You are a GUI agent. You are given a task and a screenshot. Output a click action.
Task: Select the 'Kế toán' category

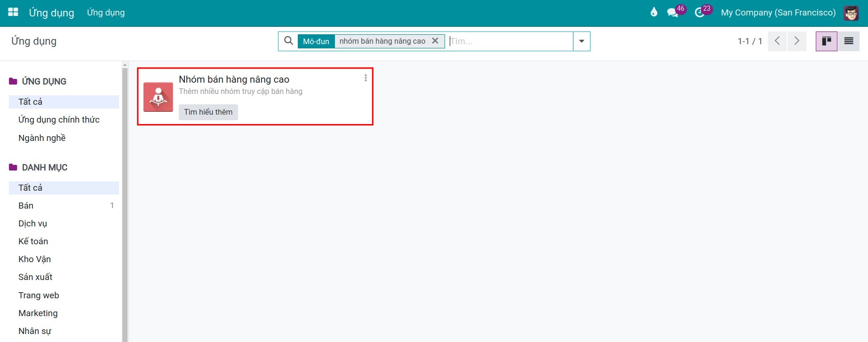tap(64, 241)
